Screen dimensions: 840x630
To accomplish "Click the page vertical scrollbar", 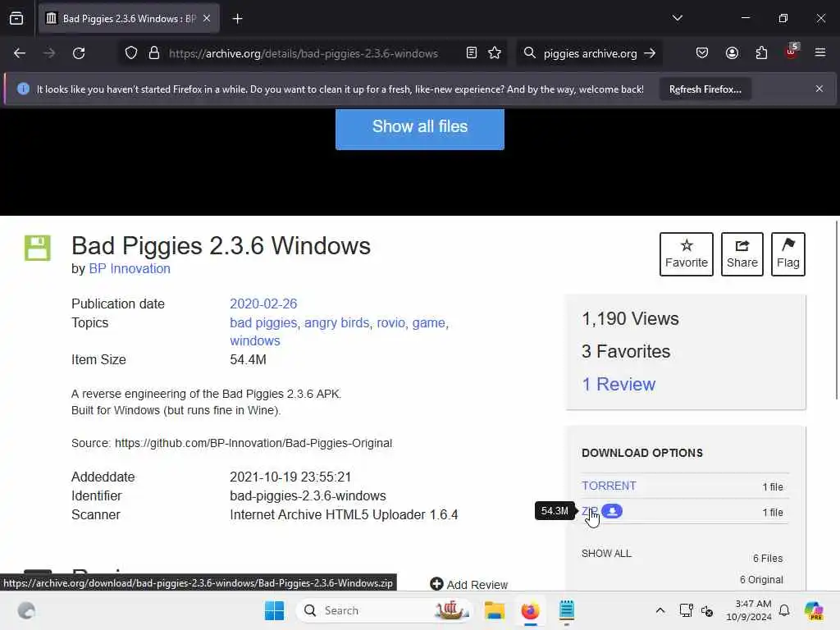I will click(837, 309).
